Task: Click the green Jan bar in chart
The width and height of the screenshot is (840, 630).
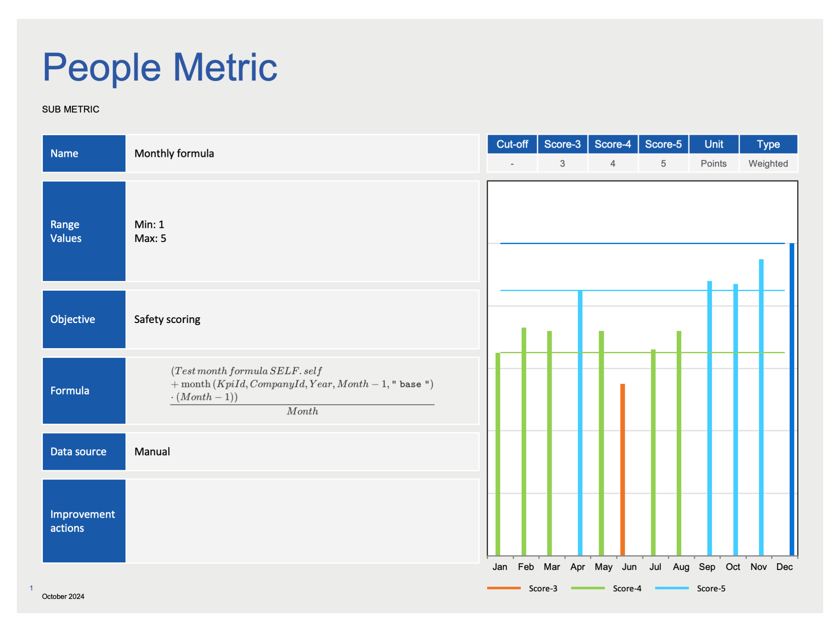Action: [498, 454]
